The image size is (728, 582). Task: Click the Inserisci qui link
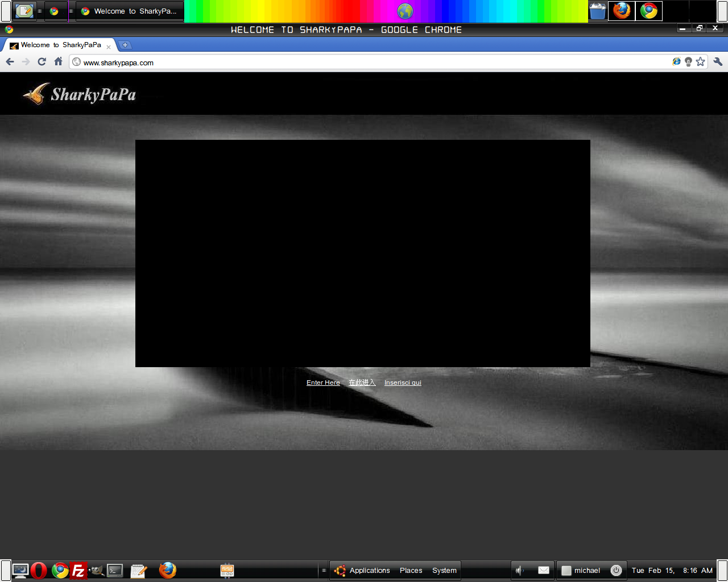pyautogui.click(x=403, y=383)
